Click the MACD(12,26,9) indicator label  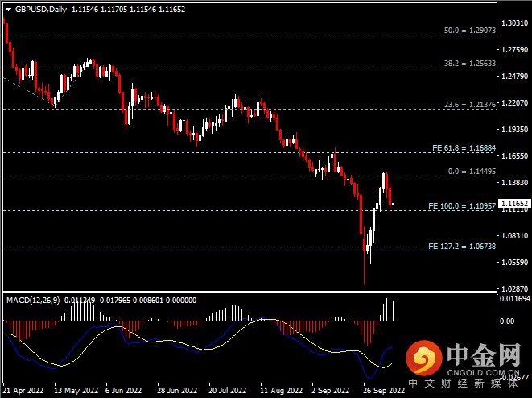coord(33,301)
